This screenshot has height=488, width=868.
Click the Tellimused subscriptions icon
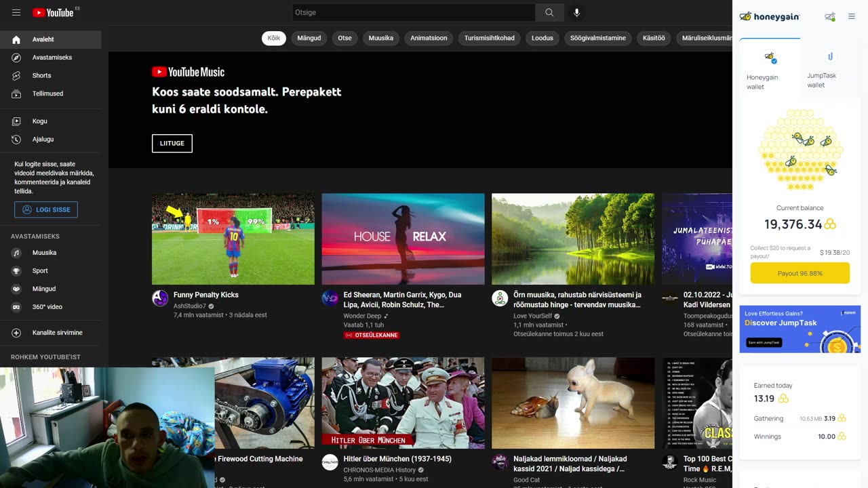click(x=16, y=94)
